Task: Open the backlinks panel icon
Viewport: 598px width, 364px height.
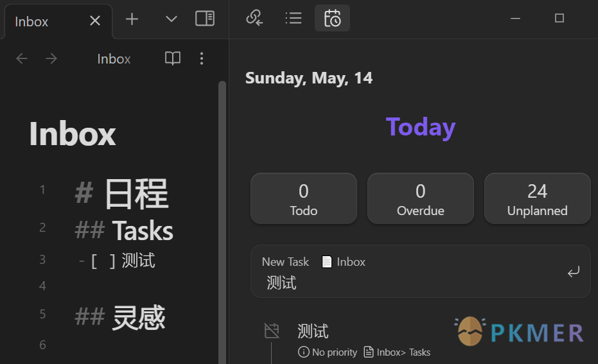Action: (x=254, y=18)
